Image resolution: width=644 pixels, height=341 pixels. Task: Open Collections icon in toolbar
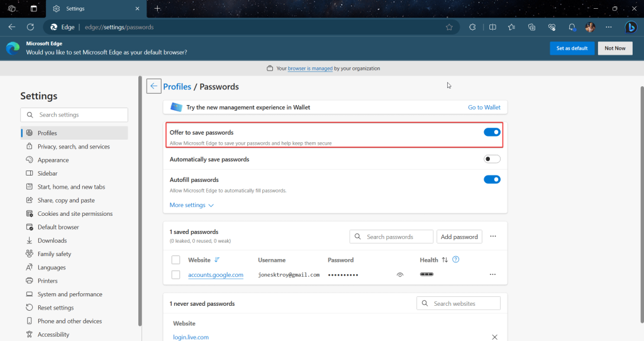[x=531, y=27]
